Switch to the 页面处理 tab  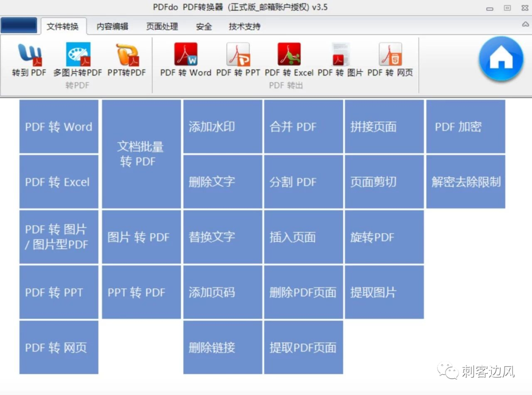[162, 27]
